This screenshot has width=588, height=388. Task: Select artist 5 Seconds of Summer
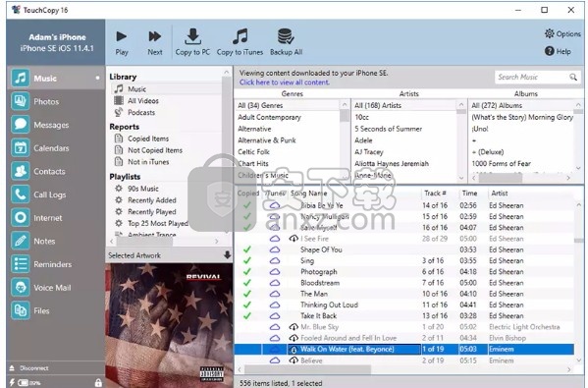tap(388, 129)
